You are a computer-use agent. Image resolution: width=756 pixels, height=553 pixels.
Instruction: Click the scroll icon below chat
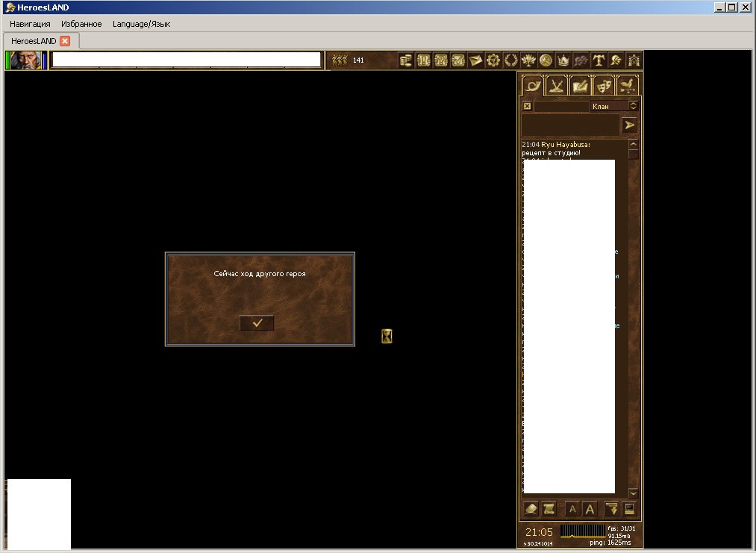tap(549, 509)
